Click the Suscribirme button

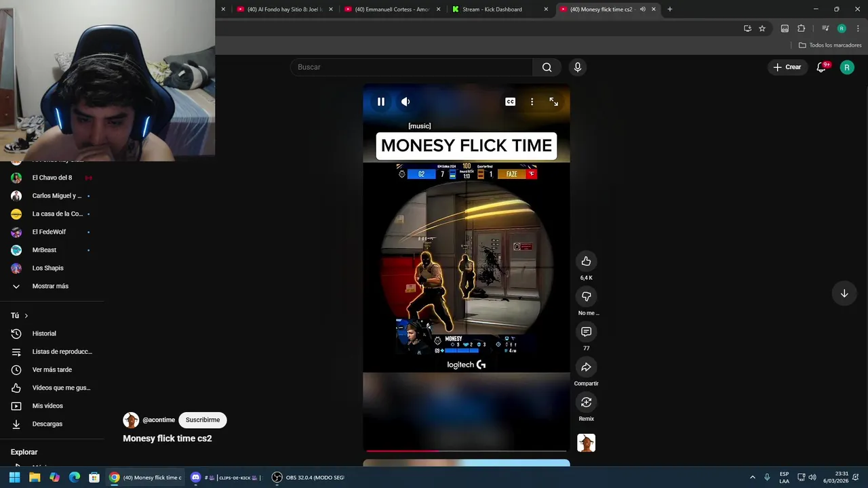(203, 420)
